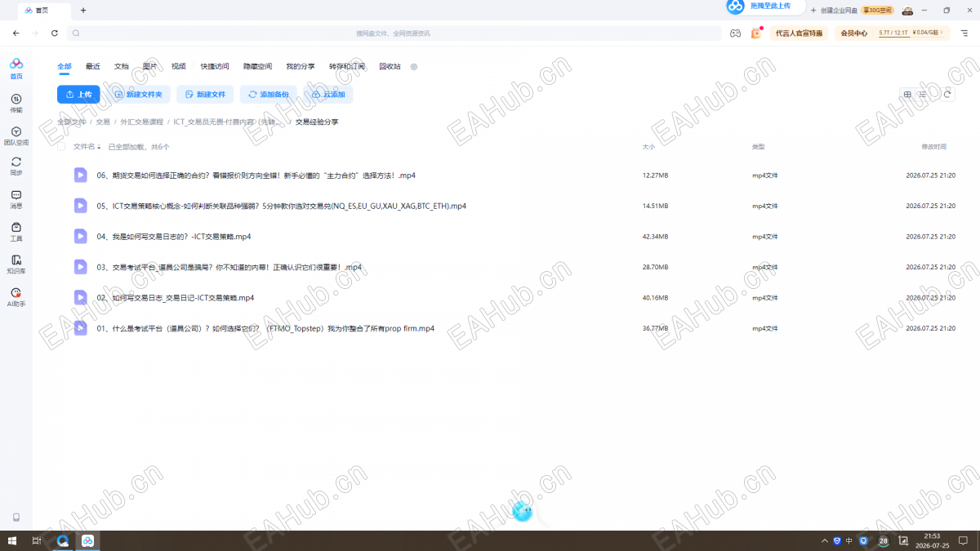Image resolution: width=980 pixels, height=551 pixels.
Task: Go to 外汇交易课程 in breadcrumb
Action: tap(142, 122)
